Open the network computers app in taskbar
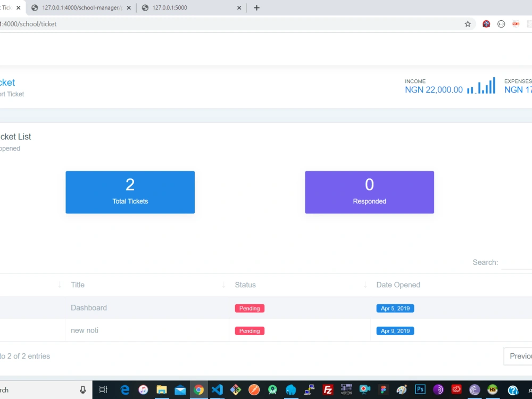This screenshot has width=532, height=399. point(309,390)
